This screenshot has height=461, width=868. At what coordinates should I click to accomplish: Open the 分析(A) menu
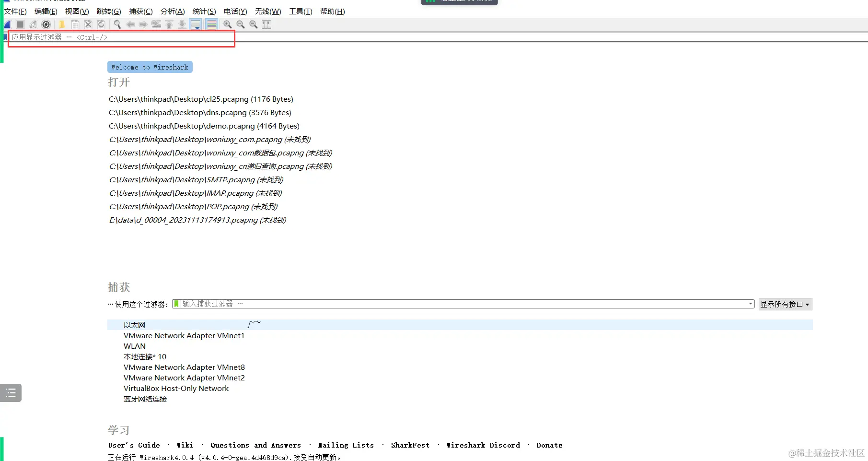click(173, 12)
